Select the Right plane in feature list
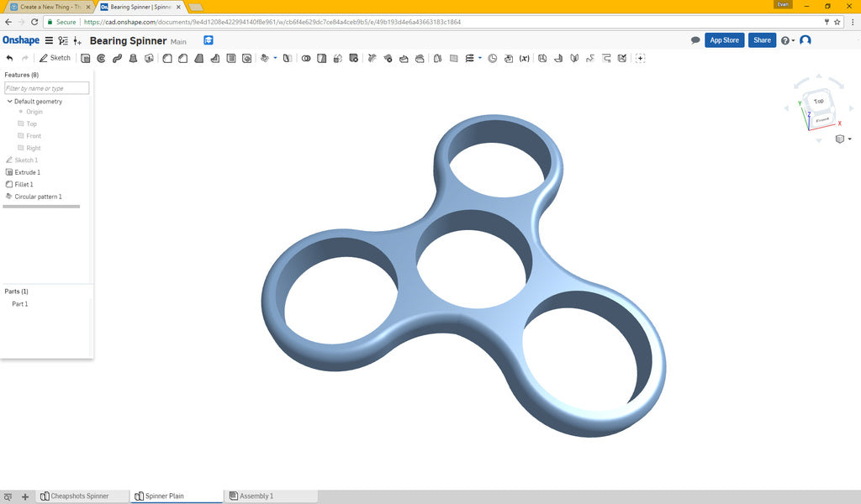 click(33, 148)
